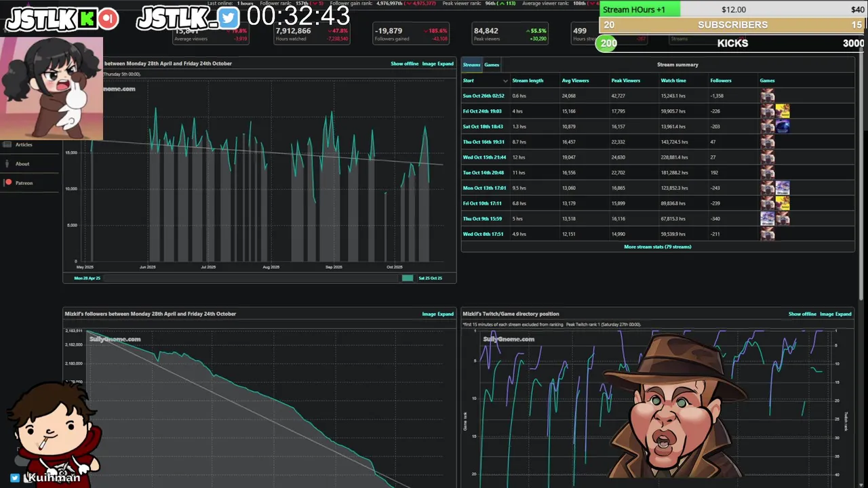Open the Thu Oct 9th 15:59 stream
Screen dimensions: 868x488
482,219
